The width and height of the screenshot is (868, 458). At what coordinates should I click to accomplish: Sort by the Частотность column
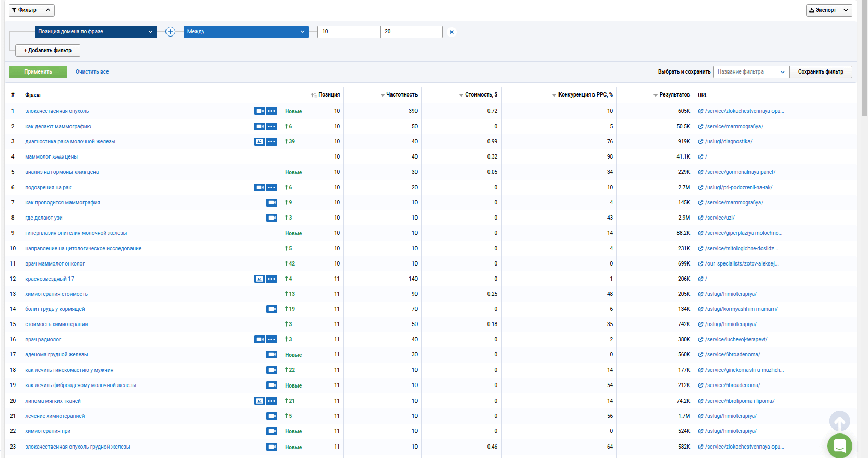tap(399, 95)
